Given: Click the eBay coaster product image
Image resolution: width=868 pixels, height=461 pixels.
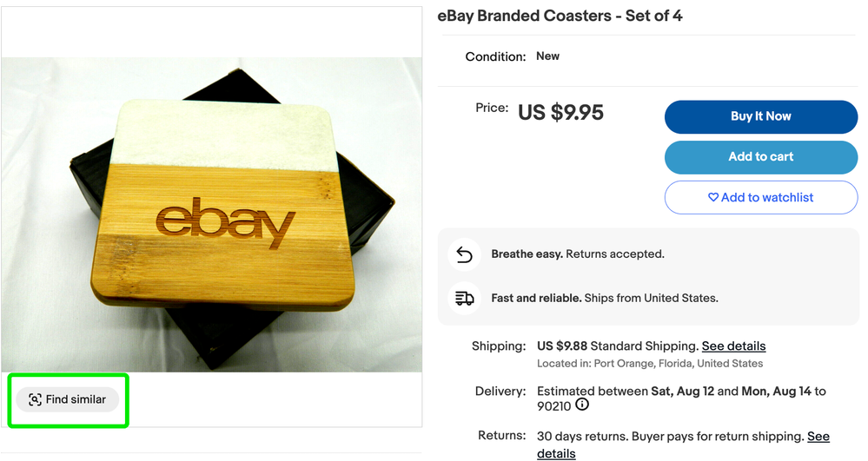Looking at the screenshot, I should (x=212, y=215).
